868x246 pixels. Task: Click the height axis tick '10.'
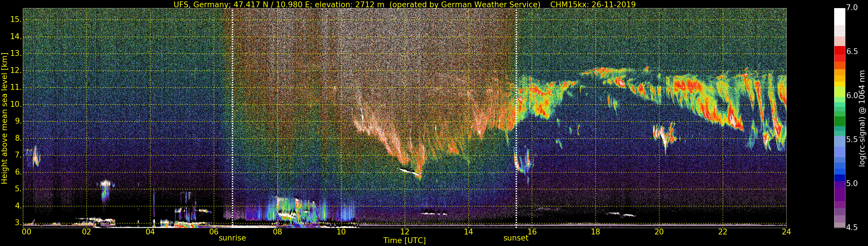pos(16,104)
